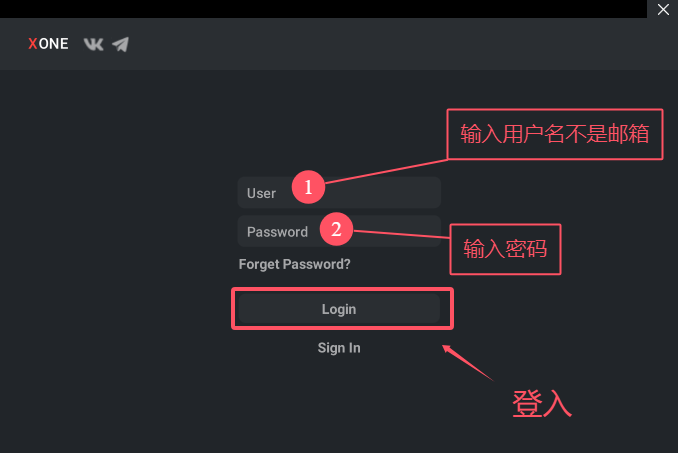Select the 输入密码 annotation box
The image size is (678, 453).
tap(505, 250)
